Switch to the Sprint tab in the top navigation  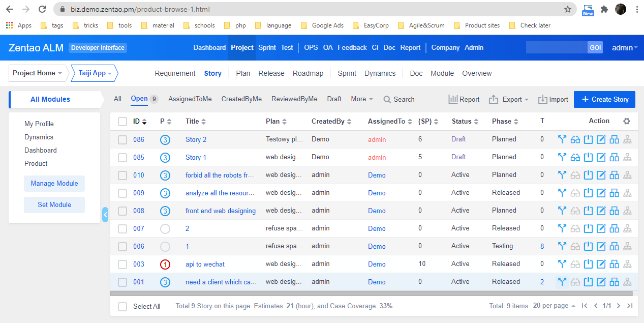click(x=267, y=48)
